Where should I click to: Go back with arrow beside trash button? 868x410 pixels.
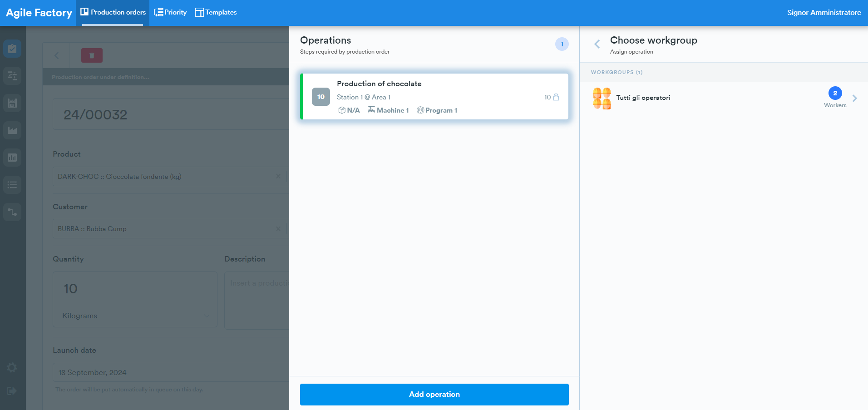tap(57, 55)
